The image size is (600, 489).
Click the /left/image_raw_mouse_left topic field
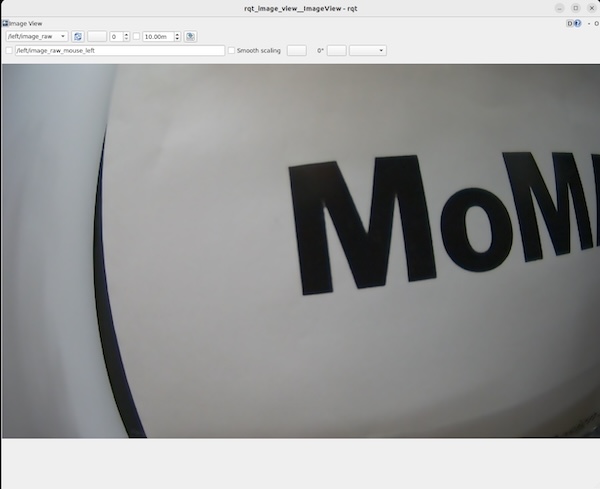(120, 51)
